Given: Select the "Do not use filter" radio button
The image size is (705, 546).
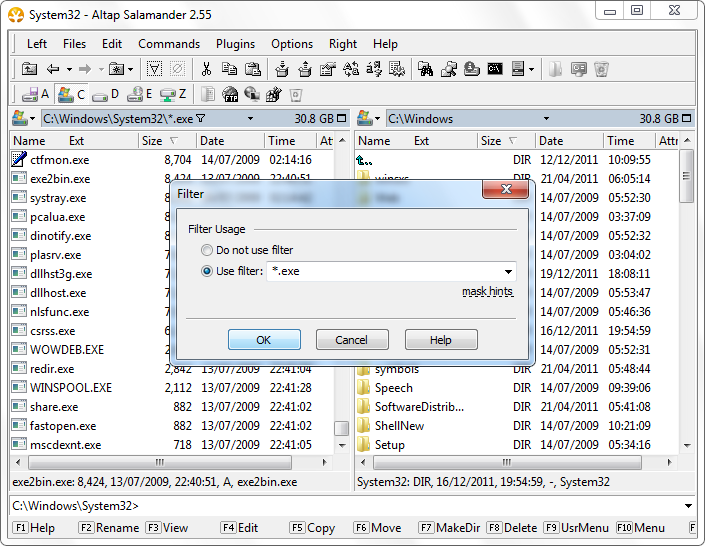Looking at the screenshot, I should (x=206, y=250).
